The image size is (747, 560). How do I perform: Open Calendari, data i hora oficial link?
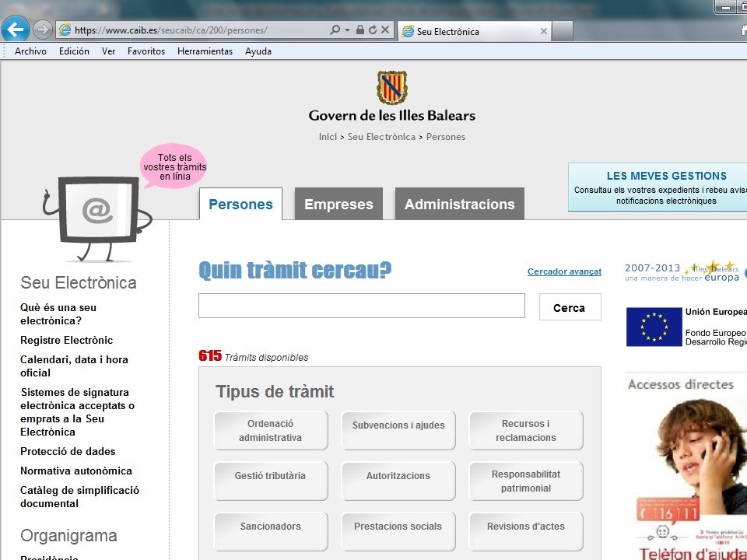click(75, 366)
